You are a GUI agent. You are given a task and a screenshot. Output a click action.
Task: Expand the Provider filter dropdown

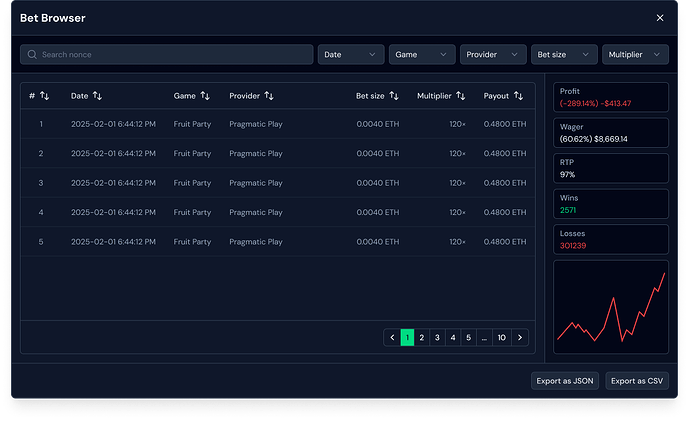[x=493, y=54]
